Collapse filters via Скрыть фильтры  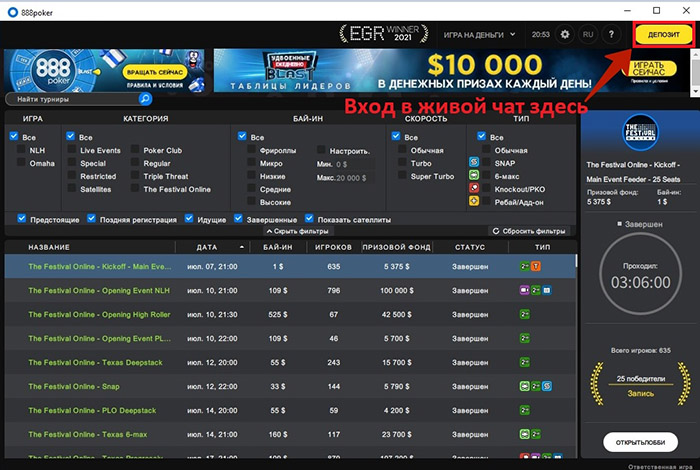point(298,231)
